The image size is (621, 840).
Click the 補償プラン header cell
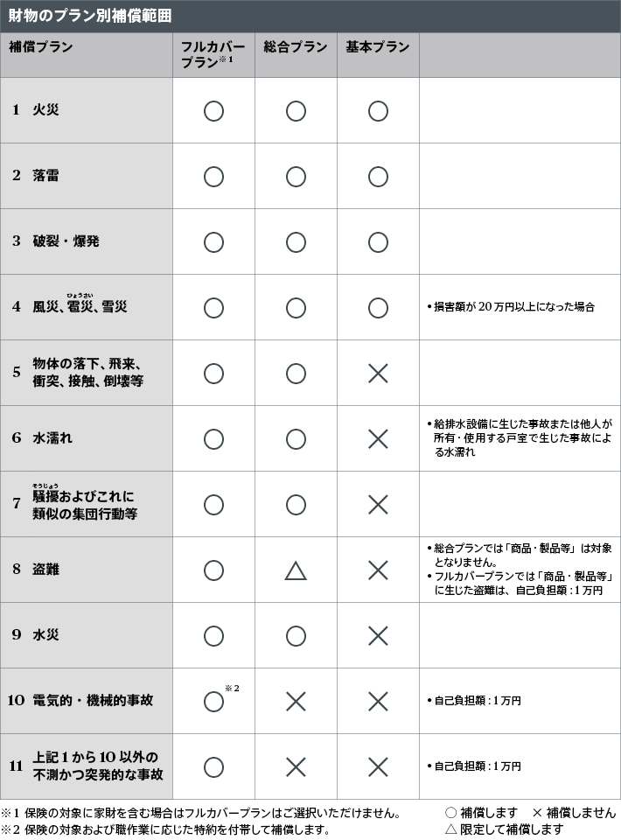[x=42, y=47]
